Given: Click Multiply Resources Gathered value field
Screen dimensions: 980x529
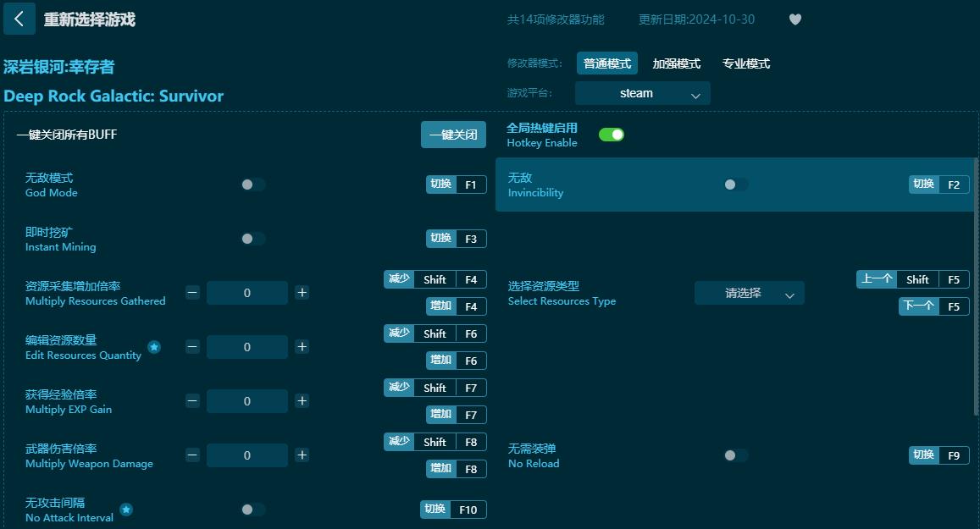Looking at the screenshot, I should (246, 293).
